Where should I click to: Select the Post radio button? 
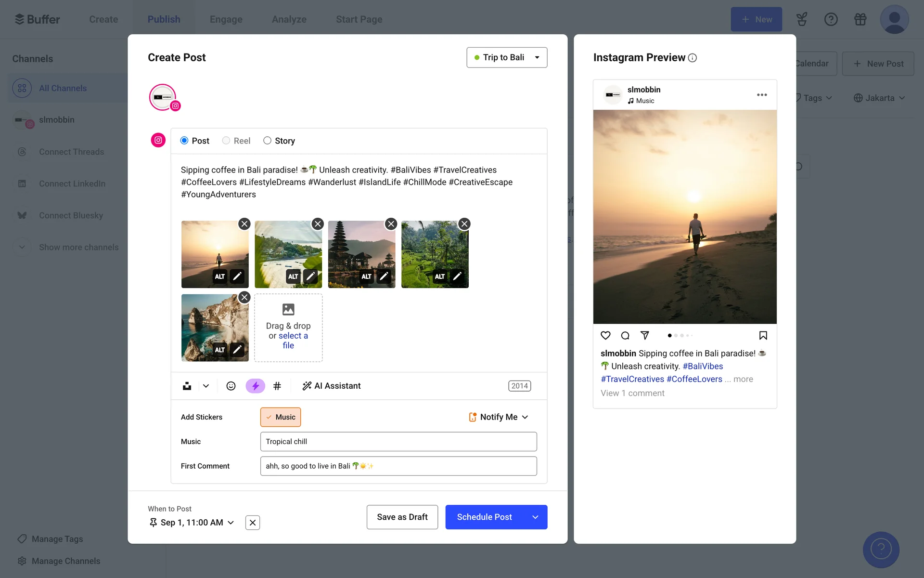[x=184, y=141]
